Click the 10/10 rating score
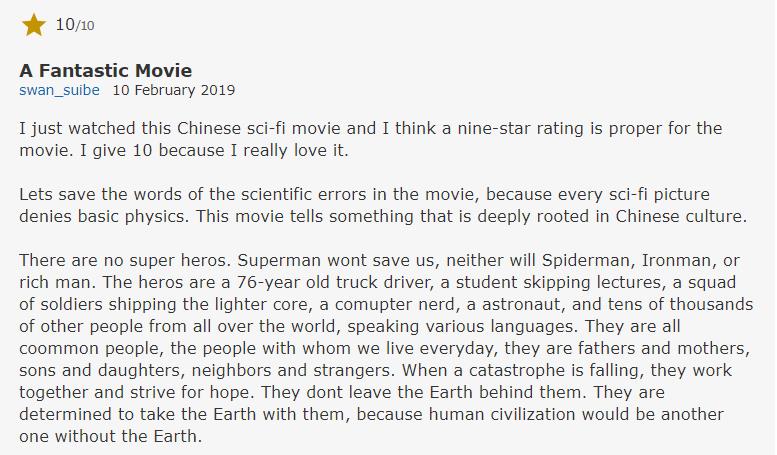 [x=73, y=25]
